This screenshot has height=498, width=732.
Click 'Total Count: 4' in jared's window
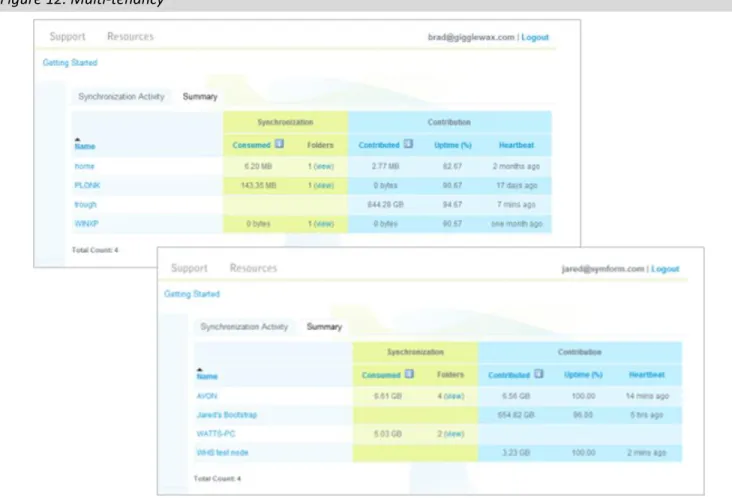pyautogui.click(x=218, y=478)
